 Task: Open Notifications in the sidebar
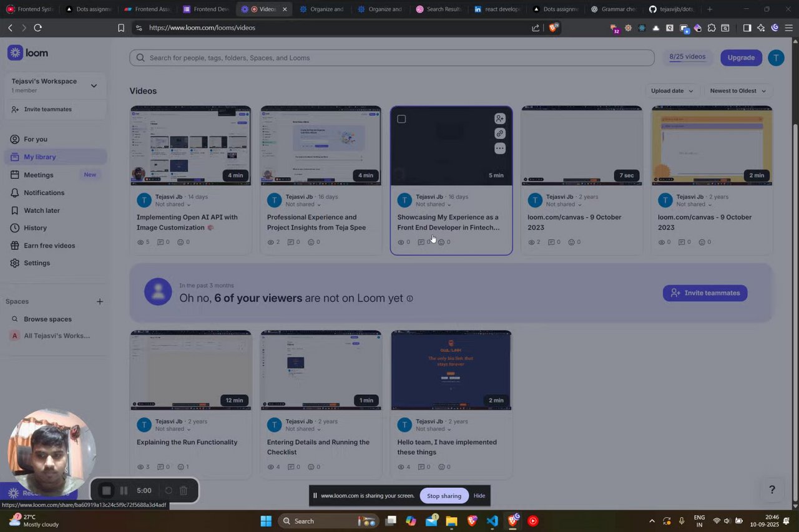56,193
